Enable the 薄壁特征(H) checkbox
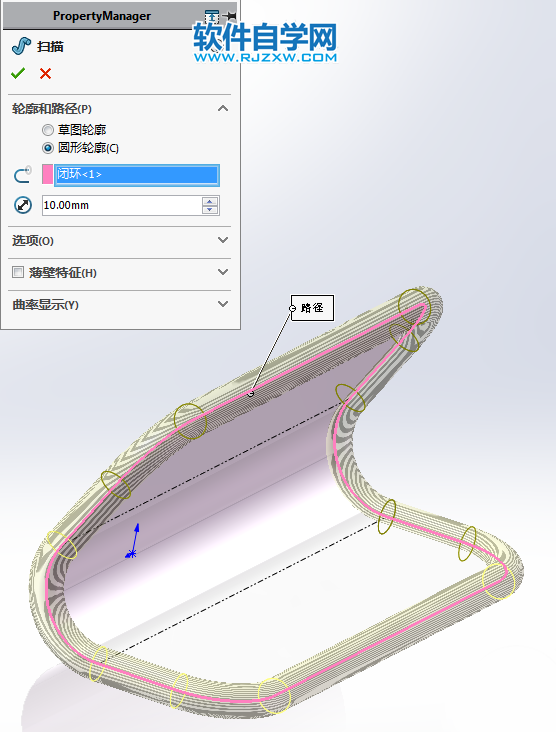556x732 pixels. click(18, 272)
